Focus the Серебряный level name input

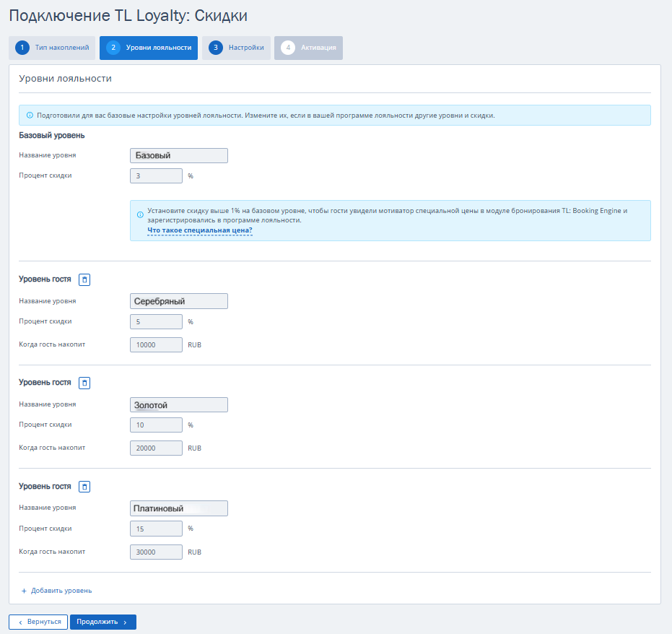coord(179,301)
